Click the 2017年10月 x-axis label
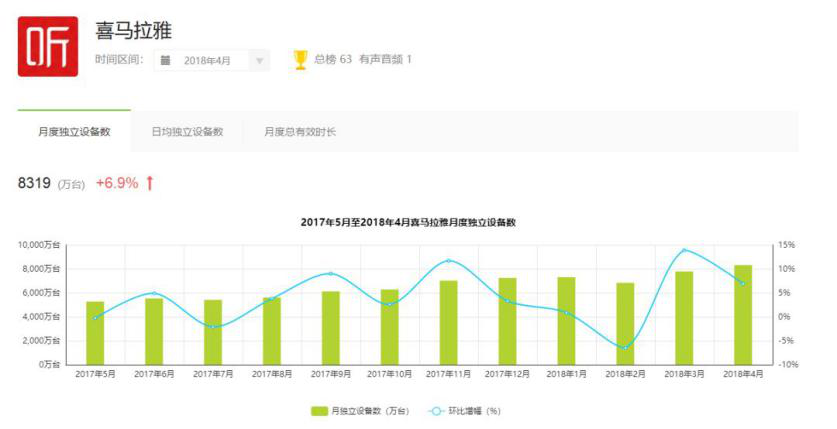The width and height of the screenshot is (837, 429). tap(390, 374)
